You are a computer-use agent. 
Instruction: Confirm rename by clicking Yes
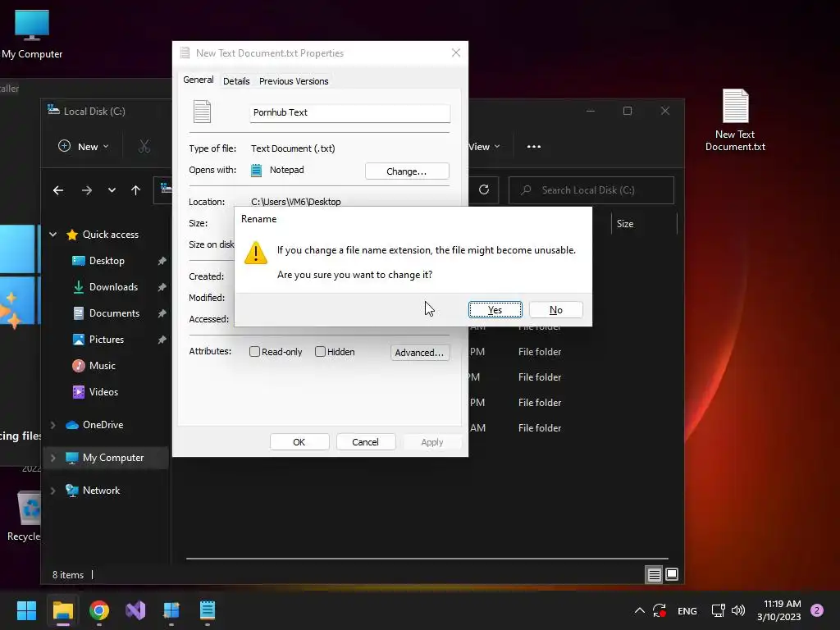pyautogui.click(x=495, y=309)
